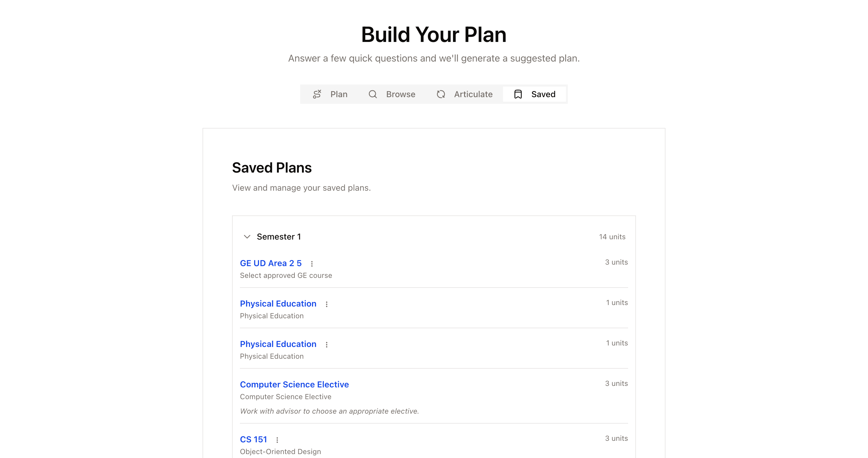Viewport: 868px width, 458px height.
Task: Open the kebab menu next to CS 151
Action: 277,440
